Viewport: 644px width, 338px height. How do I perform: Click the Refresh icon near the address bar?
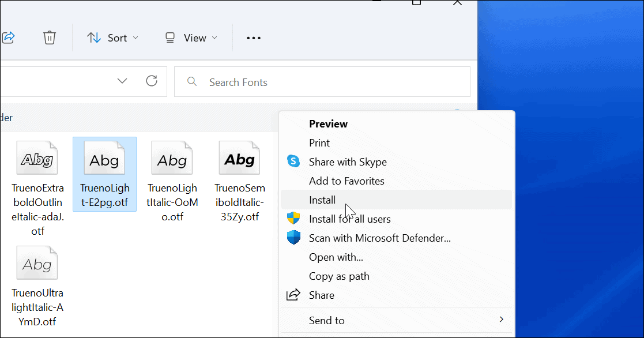coord(151,81)
